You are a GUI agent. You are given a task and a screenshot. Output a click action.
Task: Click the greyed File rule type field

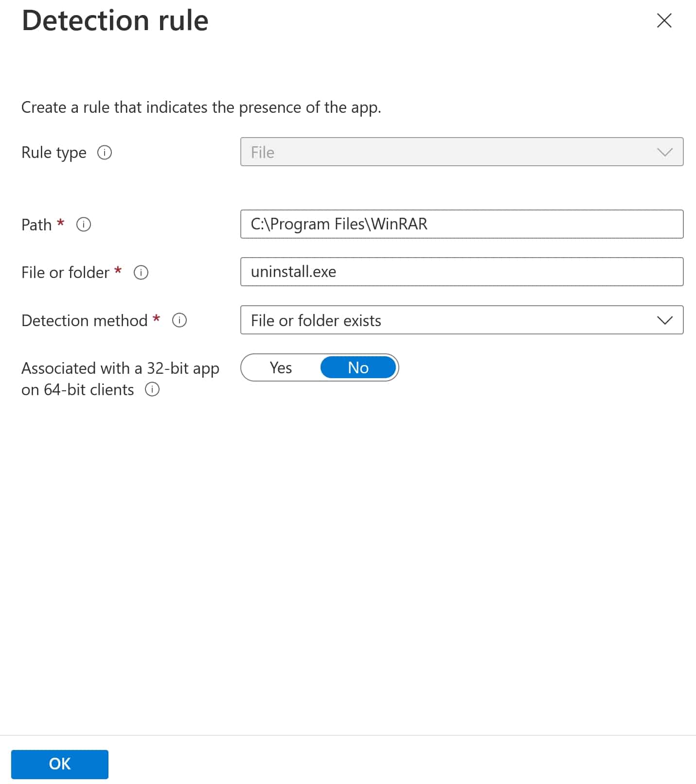pos(462,152)
